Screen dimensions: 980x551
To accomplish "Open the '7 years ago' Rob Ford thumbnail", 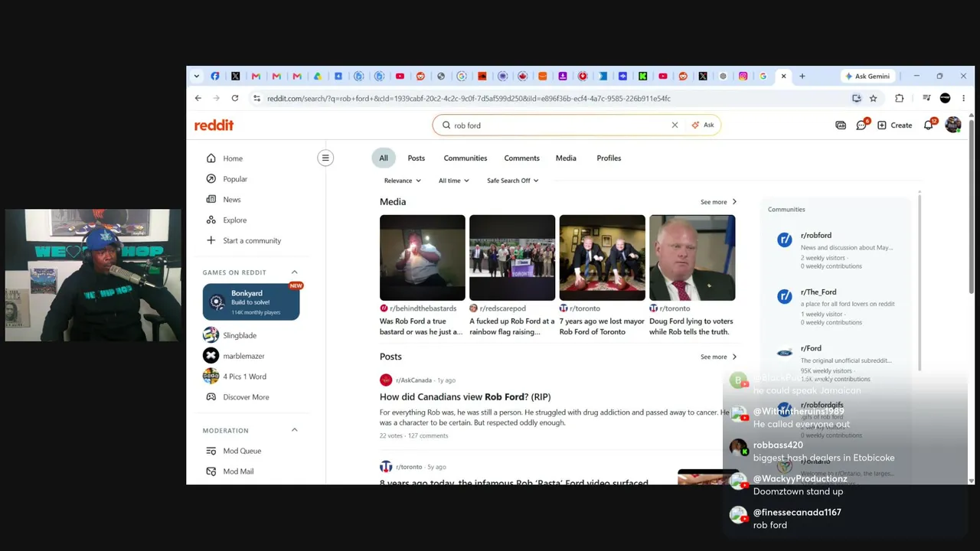I will (603, 258).
